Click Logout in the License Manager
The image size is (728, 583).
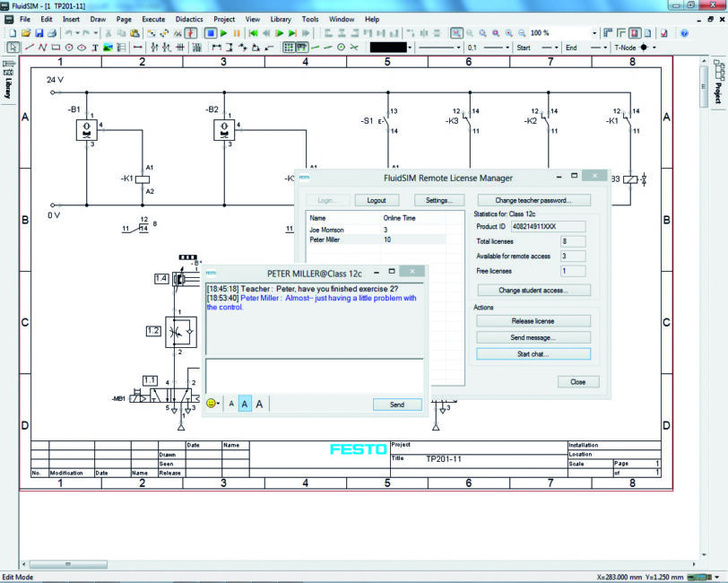(377, 200)
